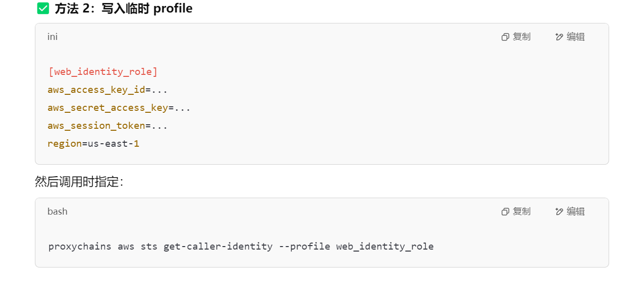Viewport: 644px width, 286px height.
Task: Click the edit pencil icon in the ini block
Action: 559,37
